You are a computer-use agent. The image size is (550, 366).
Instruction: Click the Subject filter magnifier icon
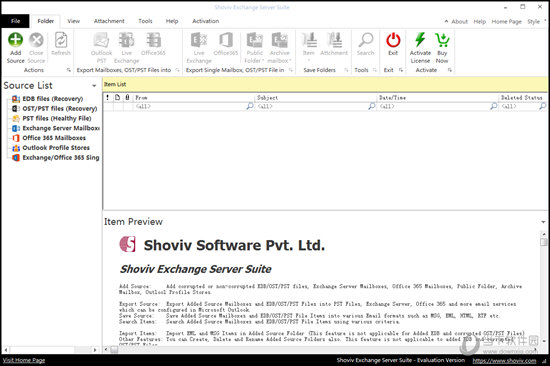pos(371,106)
